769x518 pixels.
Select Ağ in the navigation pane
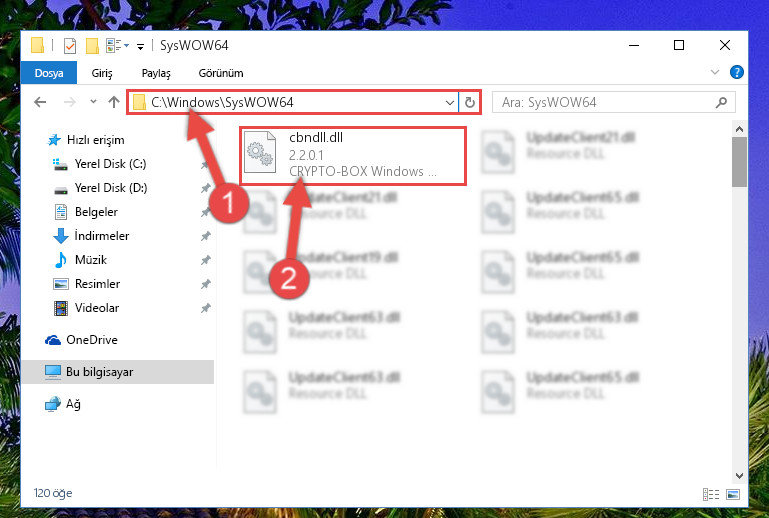(63, 404)
